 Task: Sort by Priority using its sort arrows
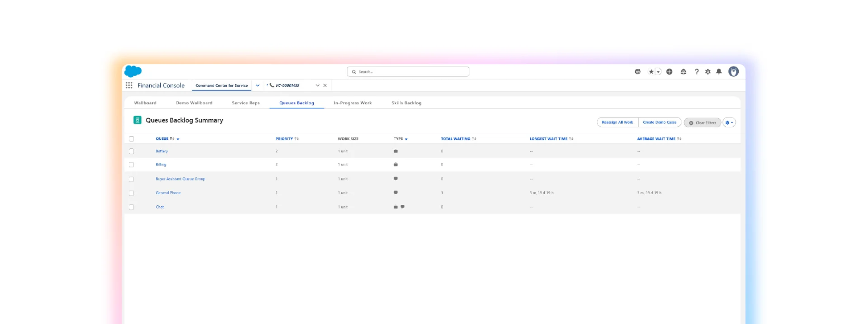[x=297, y=139]
